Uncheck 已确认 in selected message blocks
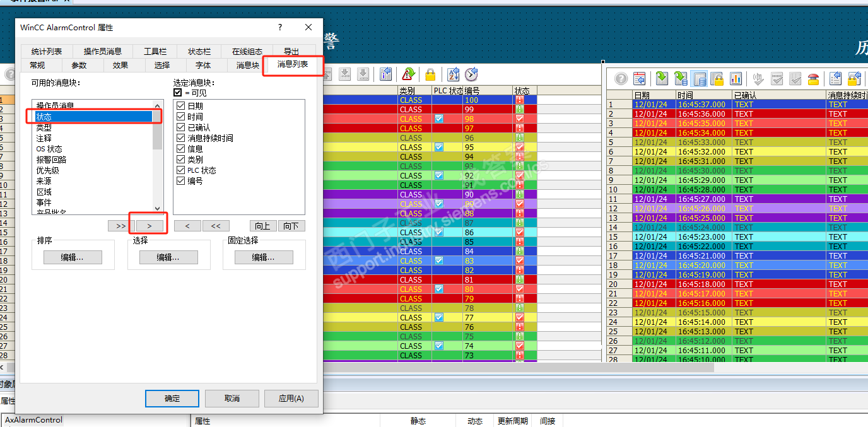Viewport: 868px width, 427px height. pos(181,127)
